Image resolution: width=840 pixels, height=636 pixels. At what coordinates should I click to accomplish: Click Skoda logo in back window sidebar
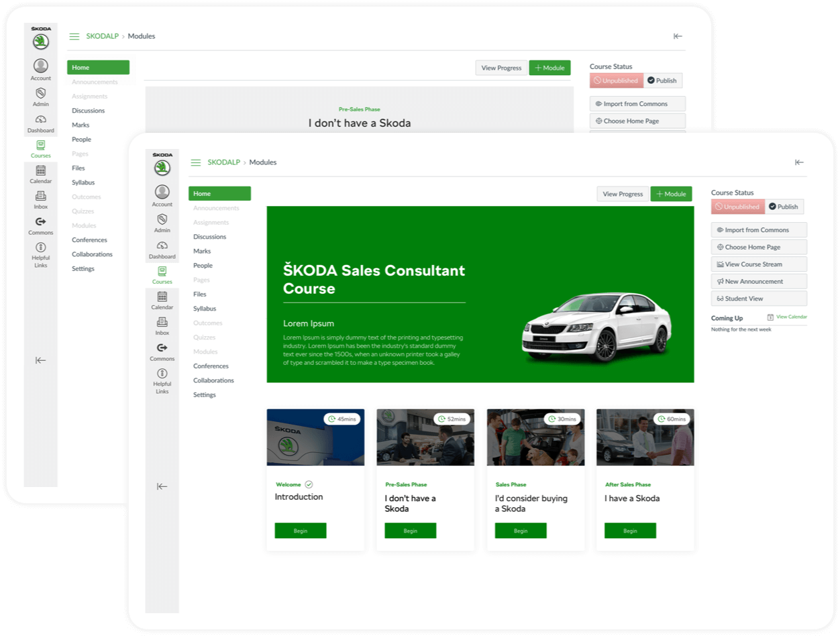(x=41, y=39)
